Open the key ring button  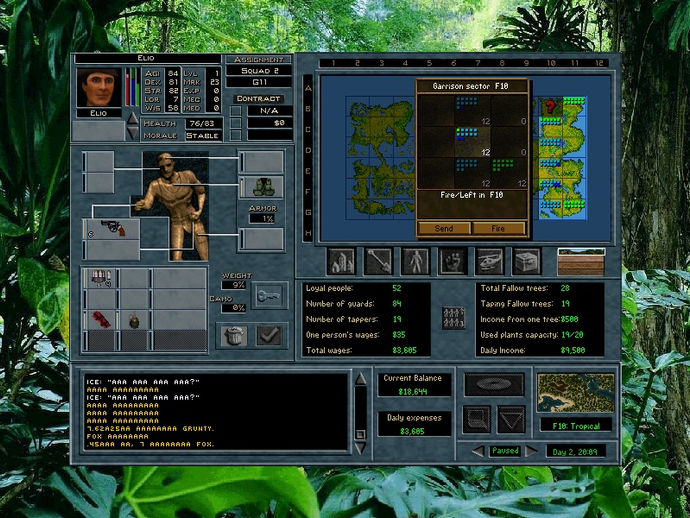coord(269,295)
